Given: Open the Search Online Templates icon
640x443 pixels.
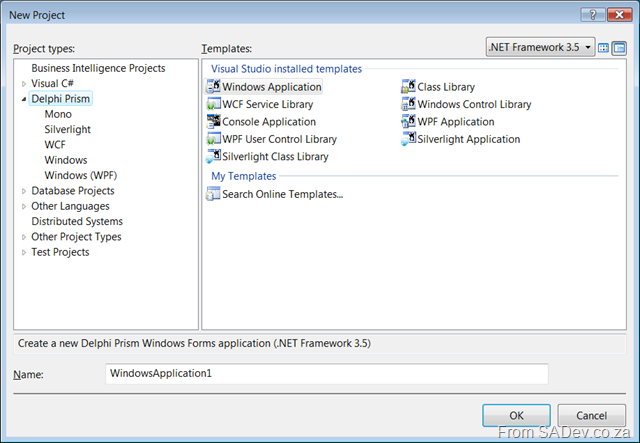Looking at the screenshot, I should pos(213,194).
